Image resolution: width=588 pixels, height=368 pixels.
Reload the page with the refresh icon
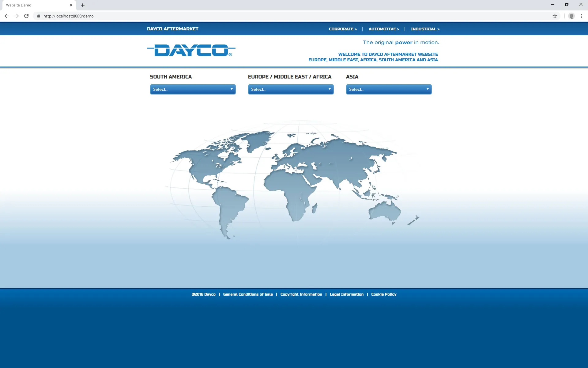click(x=26, y=16)
